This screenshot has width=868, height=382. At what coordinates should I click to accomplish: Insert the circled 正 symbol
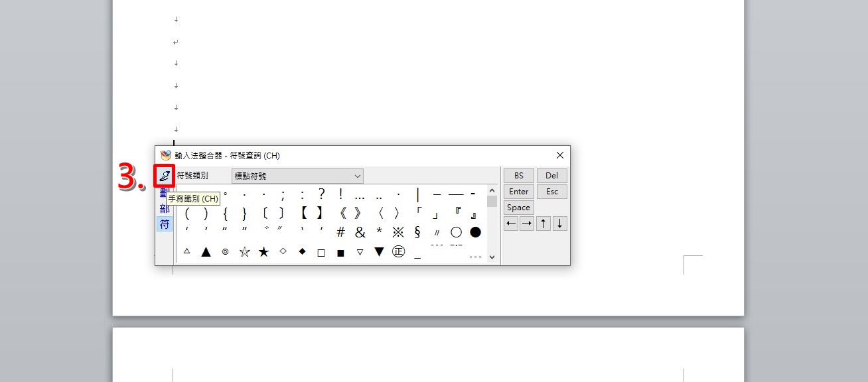click(x=398, y=252)
